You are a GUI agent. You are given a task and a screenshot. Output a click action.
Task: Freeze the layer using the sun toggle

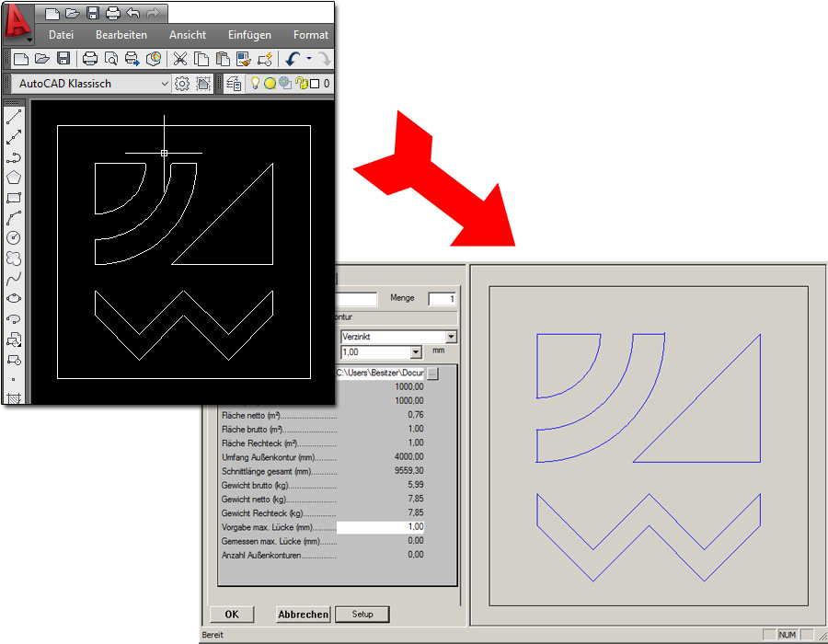coord(270,84)
